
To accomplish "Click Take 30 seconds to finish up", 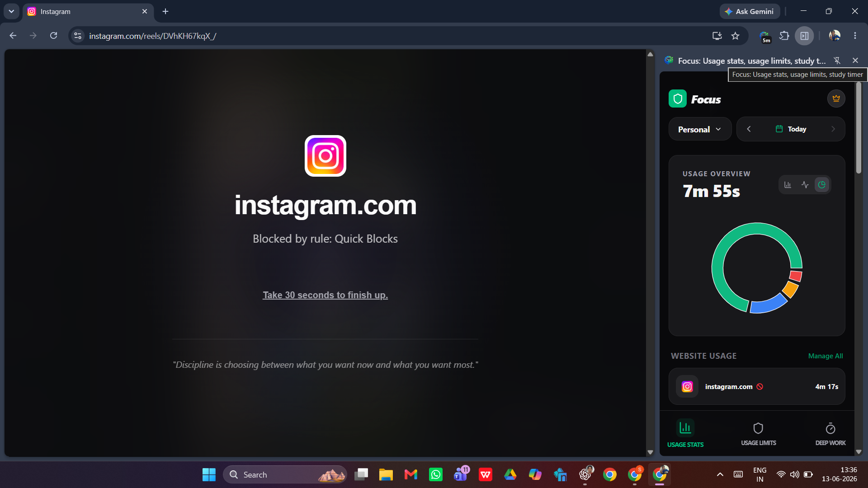I will [x=325, y=295].
